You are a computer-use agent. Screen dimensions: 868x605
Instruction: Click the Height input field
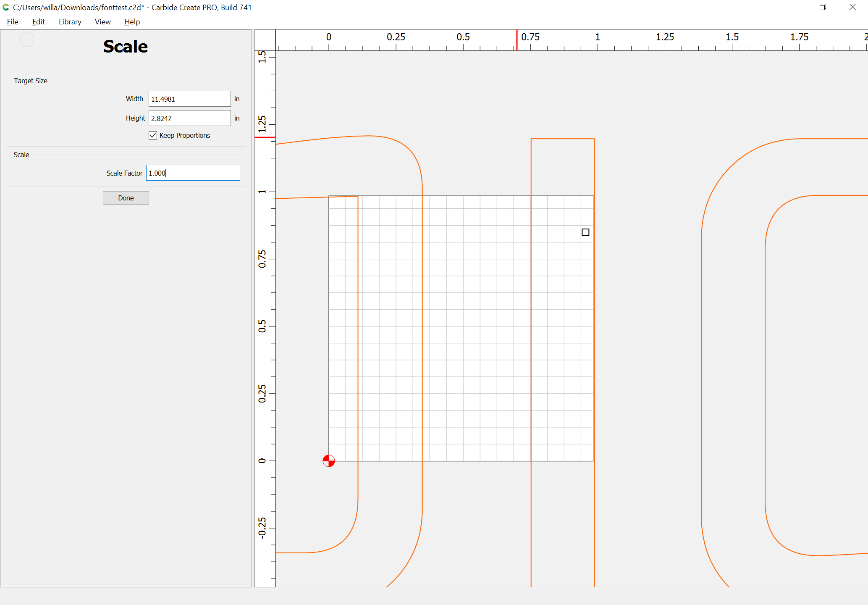(189, 118)
